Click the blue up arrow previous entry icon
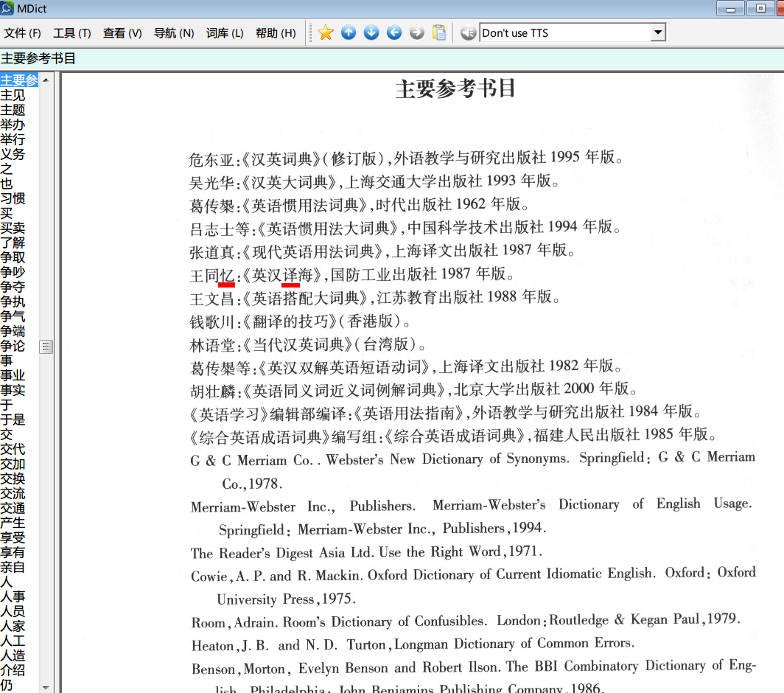Screen dimensions: 784x693 (x=349, y=33)
